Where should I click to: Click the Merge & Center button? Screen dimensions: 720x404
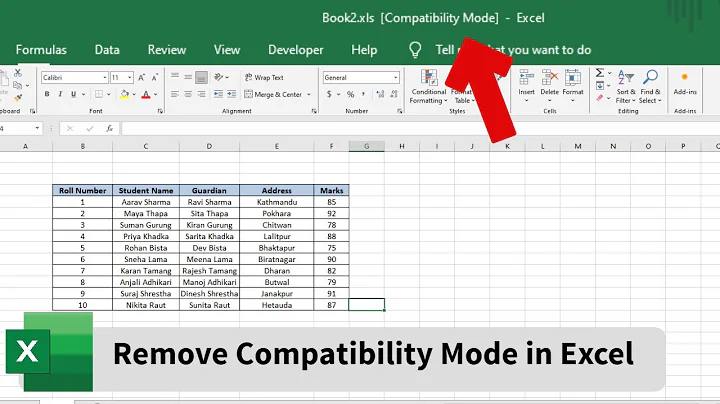tap(273, 94)
